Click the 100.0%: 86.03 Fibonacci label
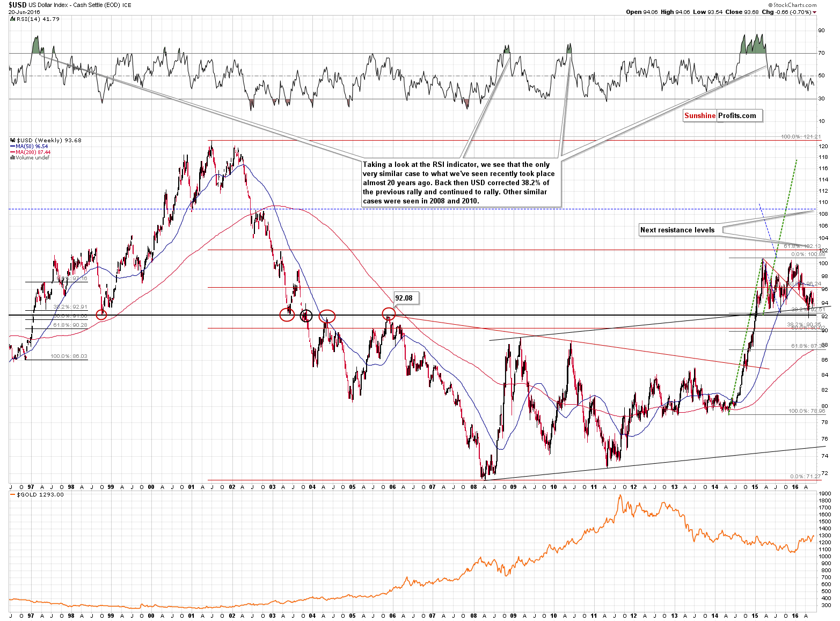 [69, 356]
